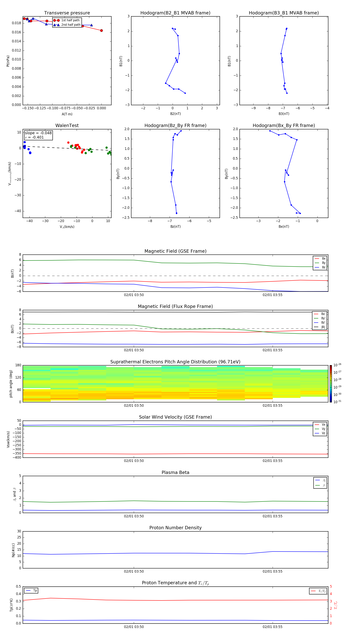Click the '02/01 03:55' tick under Proton Temperature plot

tap(273, 627)
